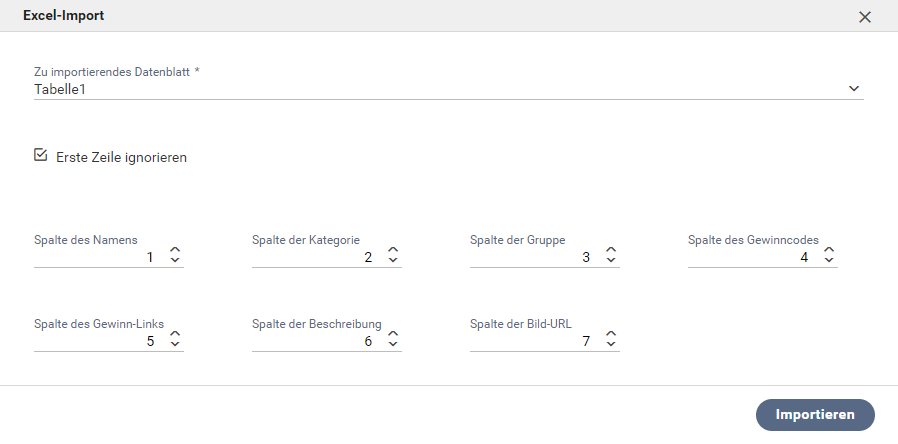
Task: Increase the Spalte der Bild-URL value
Action: tap(611, 335)
